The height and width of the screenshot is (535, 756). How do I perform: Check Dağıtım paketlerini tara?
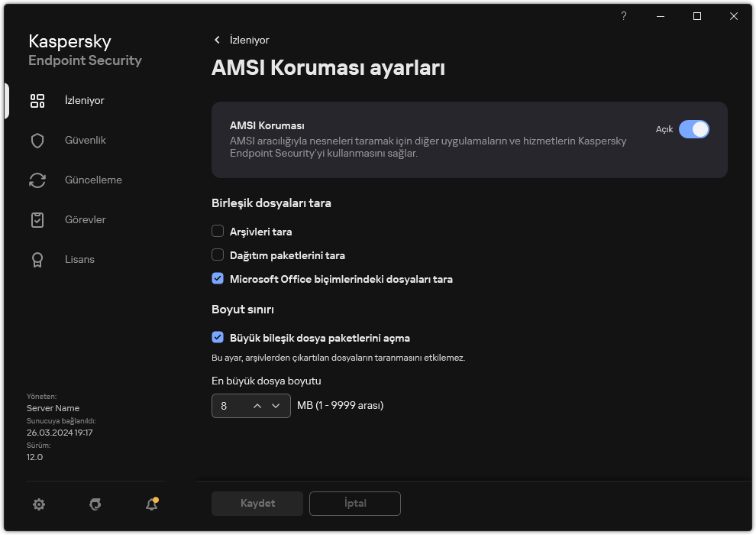point(218,255)
